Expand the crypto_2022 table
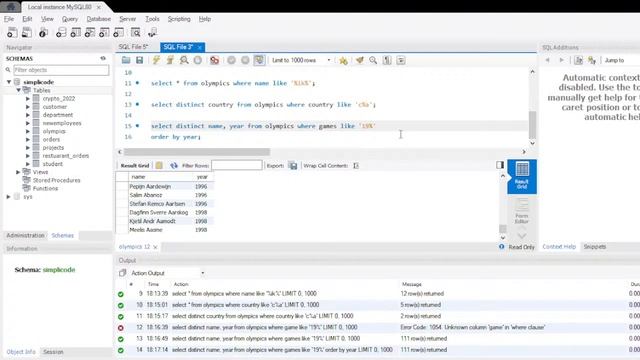 click(x=28, y=98)
